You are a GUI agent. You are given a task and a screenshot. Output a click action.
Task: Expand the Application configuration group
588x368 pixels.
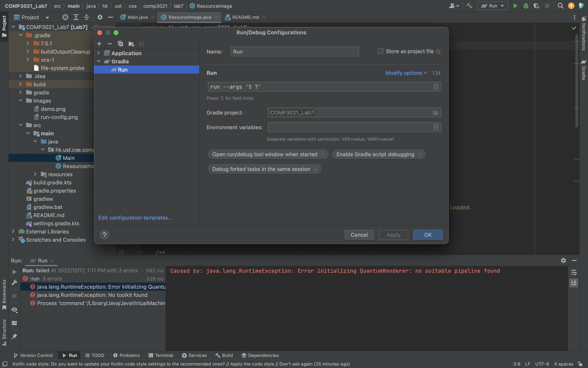coord(99,53)
